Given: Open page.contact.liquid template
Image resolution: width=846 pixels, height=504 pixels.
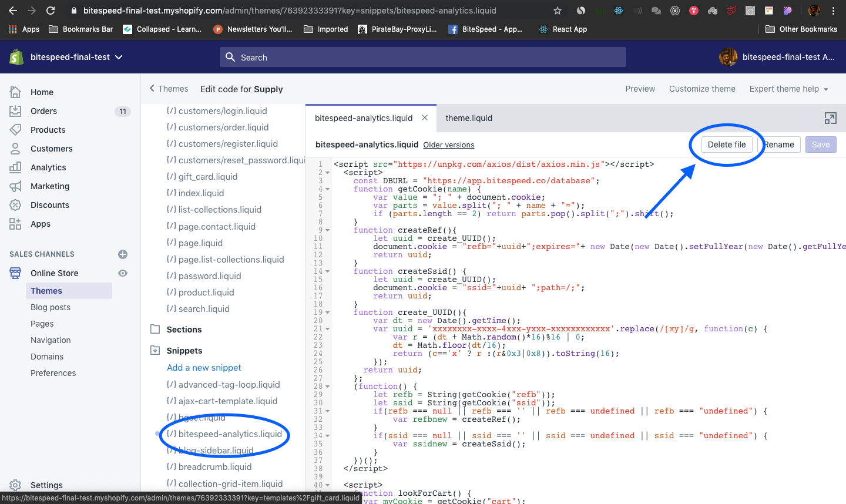Looking at the screenshot, I should click(217, 227).
